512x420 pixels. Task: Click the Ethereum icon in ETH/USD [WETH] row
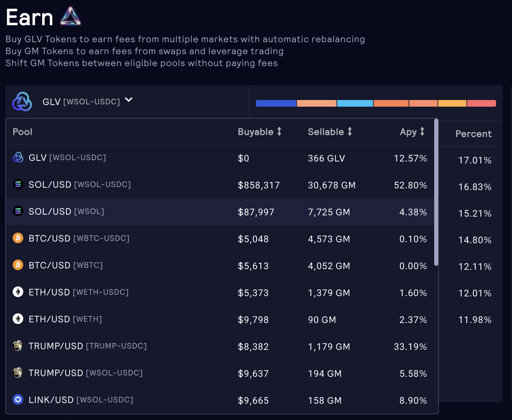click(x=18, y=319)
